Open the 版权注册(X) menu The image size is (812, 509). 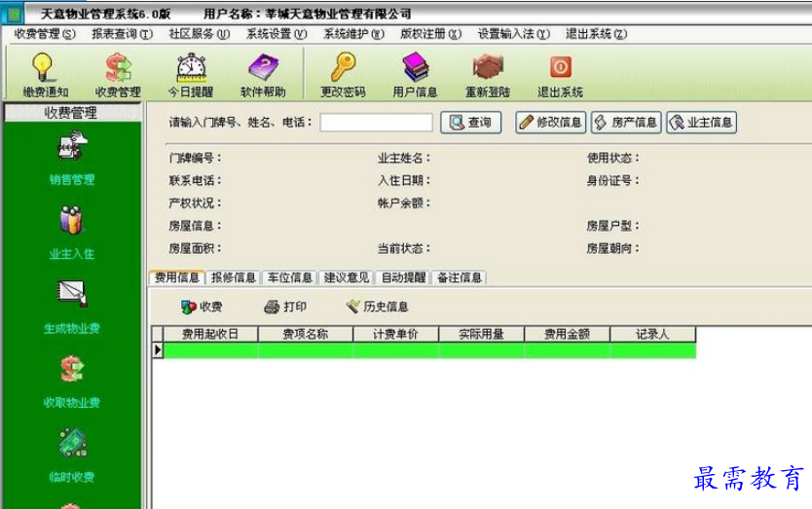click(x=431, y=34)
